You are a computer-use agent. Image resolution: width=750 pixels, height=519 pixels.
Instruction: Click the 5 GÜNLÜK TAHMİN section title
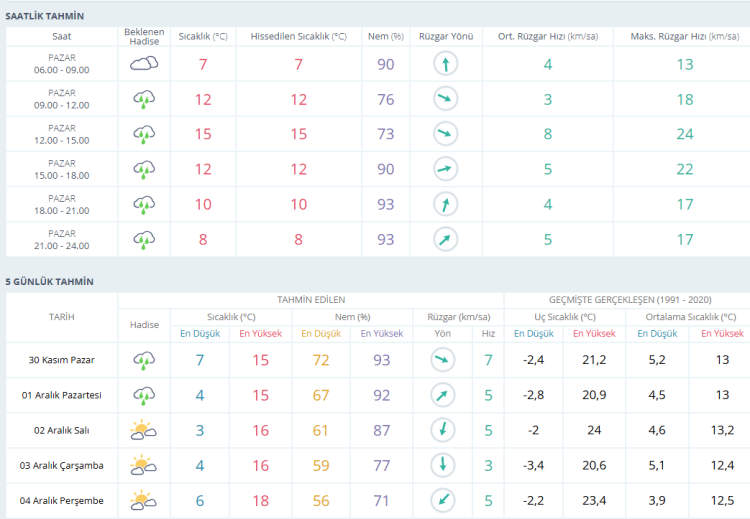pyautogui.click(x=50, y=282)
